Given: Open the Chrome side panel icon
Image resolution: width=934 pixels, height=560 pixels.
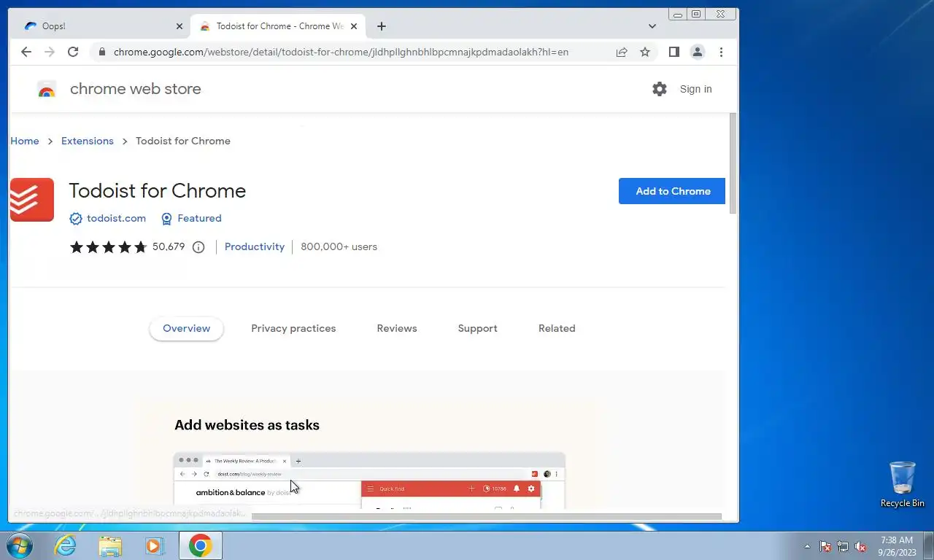Looking at the screenshot, I should 674,52.
